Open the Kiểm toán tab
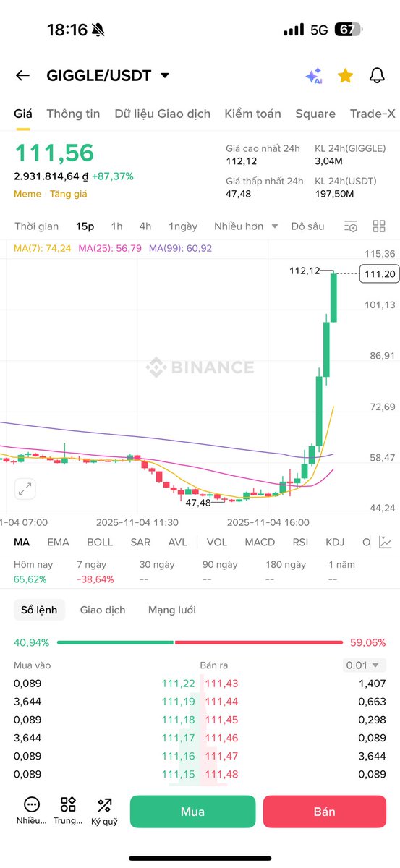Image resolution: width=400 pixels, height=868 pixels. click(x=253, y=114)
